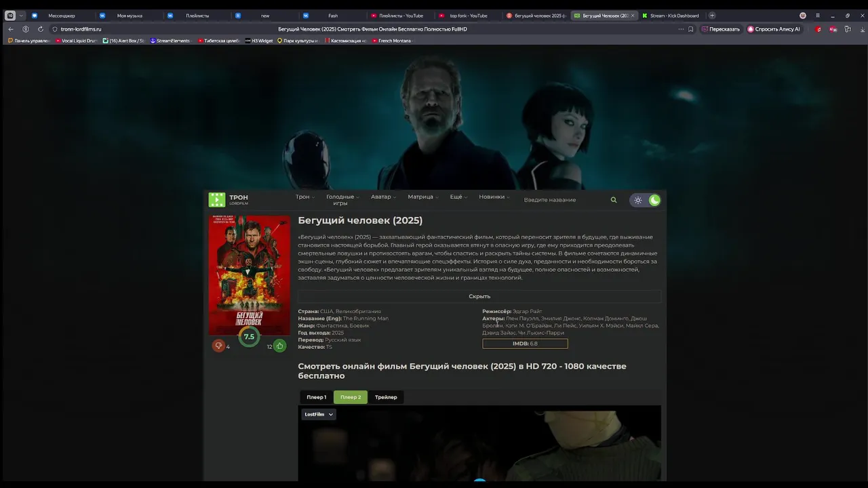Open the browser collections icon
The height and width of the screenshot is (488, 868).
pyautogui.click(x=848, y=29)
